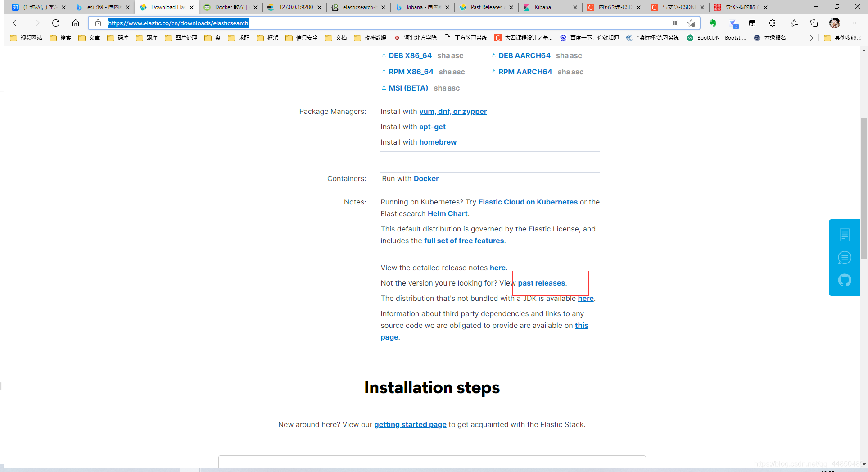View site security lock info

click(98, 23)
